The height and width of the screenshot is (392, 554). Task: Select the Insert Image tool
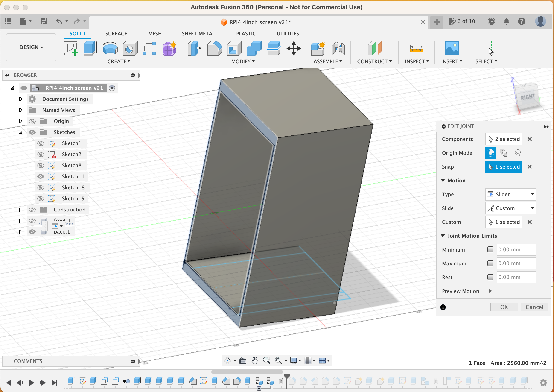pos(452,48)
